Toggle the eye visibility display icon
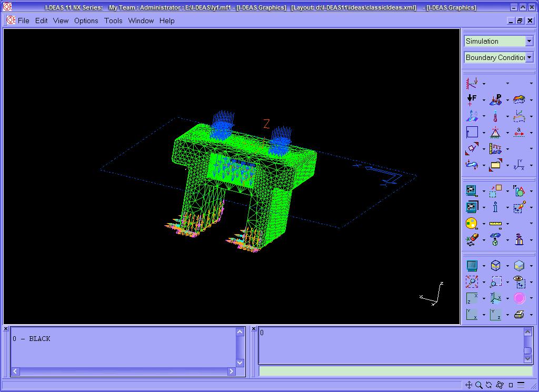539x392 pixels. 519,282
